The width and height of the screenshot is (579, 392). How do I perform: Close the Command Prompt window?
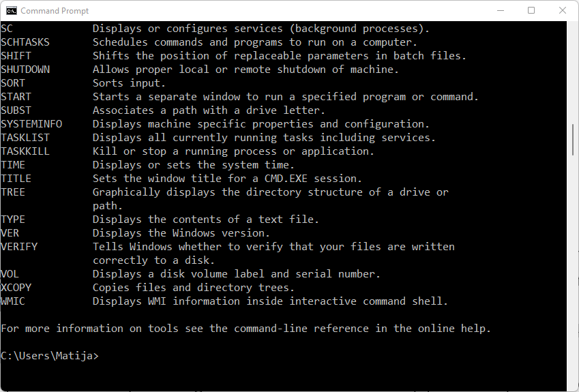(562, 11)
